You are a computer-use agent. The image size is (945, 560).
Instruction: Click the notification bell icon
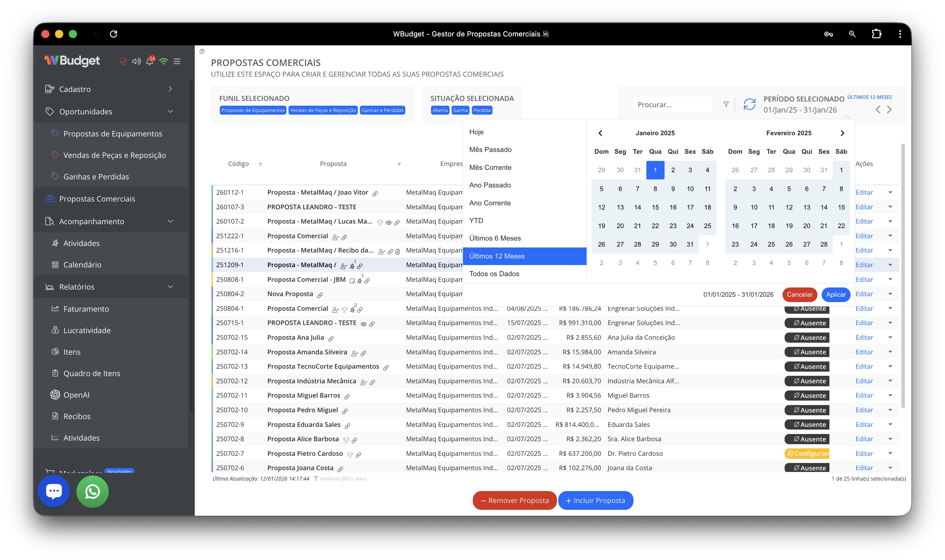tap(150, 61)
